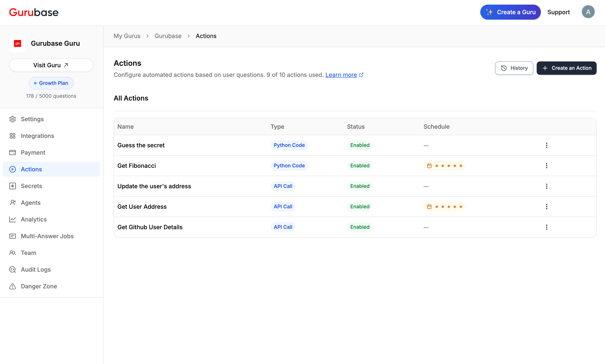
Task: Click the Multi-Answer Jobs icon
Action: click(x=13, y=236)
